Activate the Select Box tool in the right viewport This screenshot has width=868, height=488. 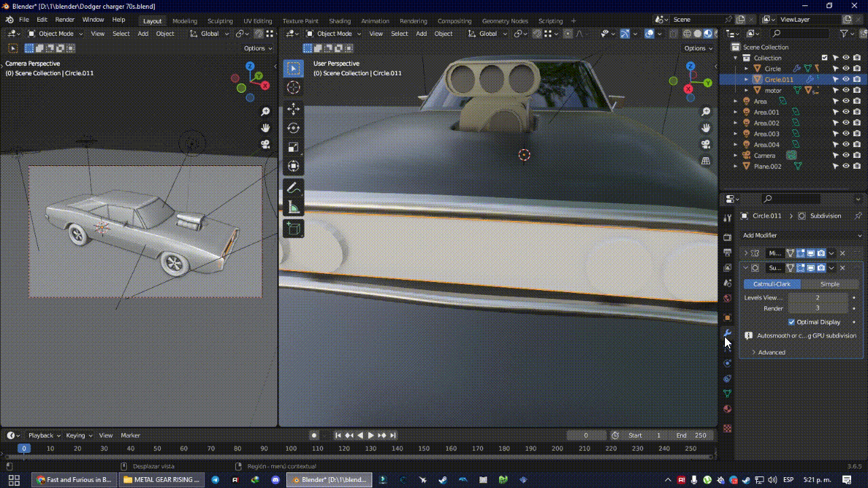(293, 68)
